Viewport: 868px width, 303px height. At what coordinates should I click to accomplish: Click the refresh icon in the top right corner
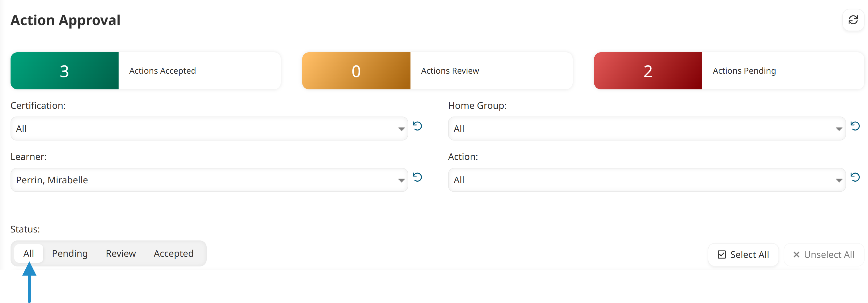(x=853, y=20)
